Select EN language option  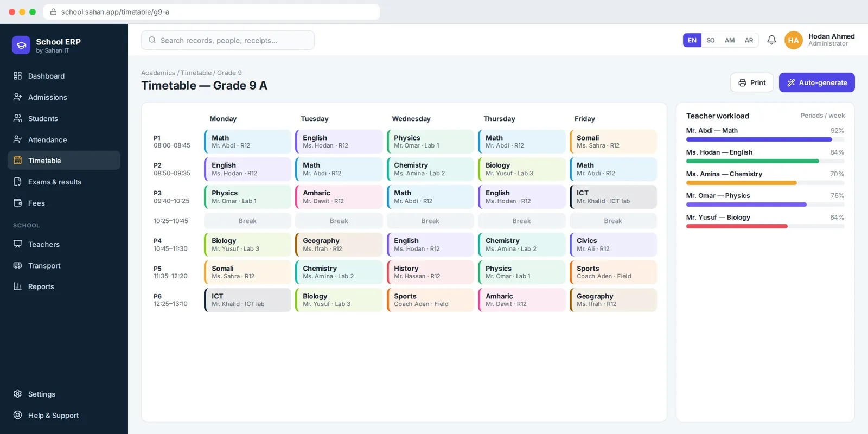click(x=692, y=40)
